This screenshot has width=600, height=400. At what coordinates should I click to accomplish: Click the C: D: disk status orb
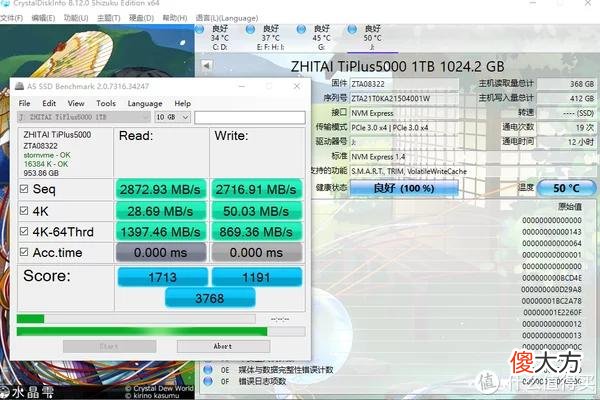click(x=199, y=29)
